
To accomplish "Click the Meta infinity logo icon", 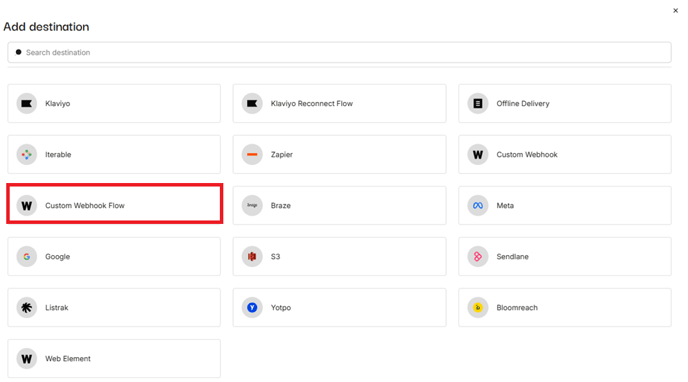I will coord(478,205).
